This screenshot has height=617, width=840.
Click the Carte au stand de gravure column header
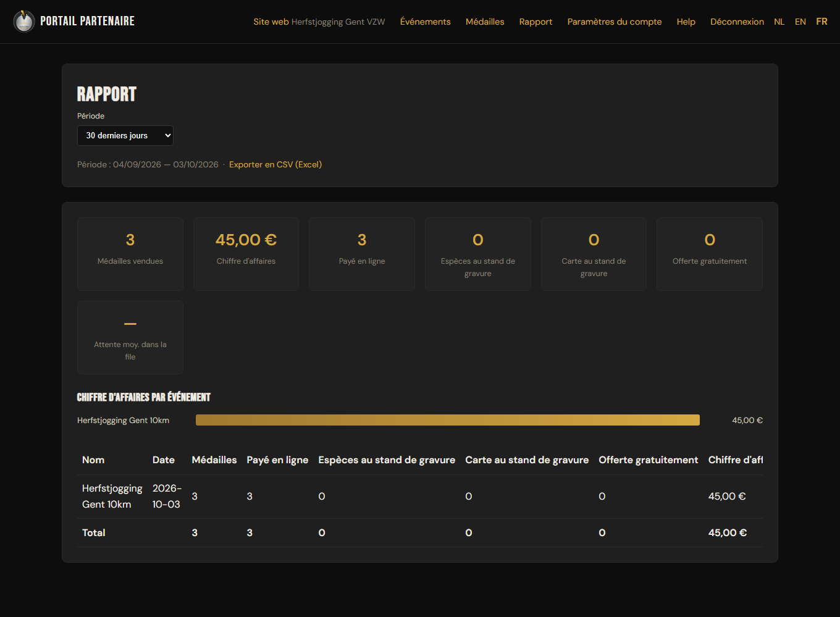pyautogui.click(x=527, y=460)
